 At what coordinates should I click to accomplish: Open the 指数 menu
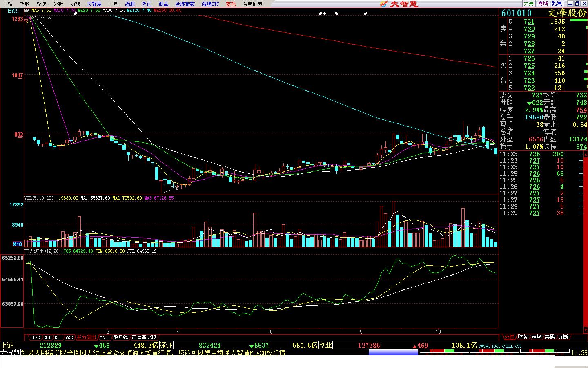24,4
